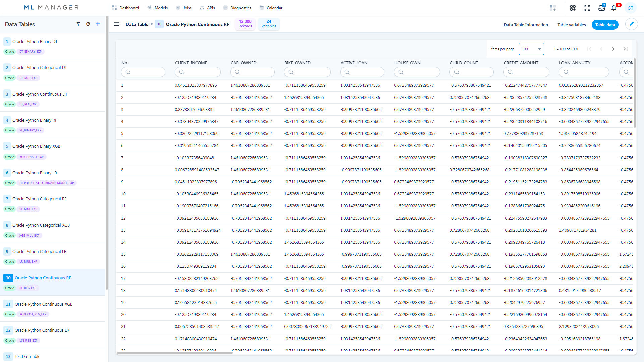644x362 pixels.
Task: Go to the previous page of records
Action: click(601, 49)
